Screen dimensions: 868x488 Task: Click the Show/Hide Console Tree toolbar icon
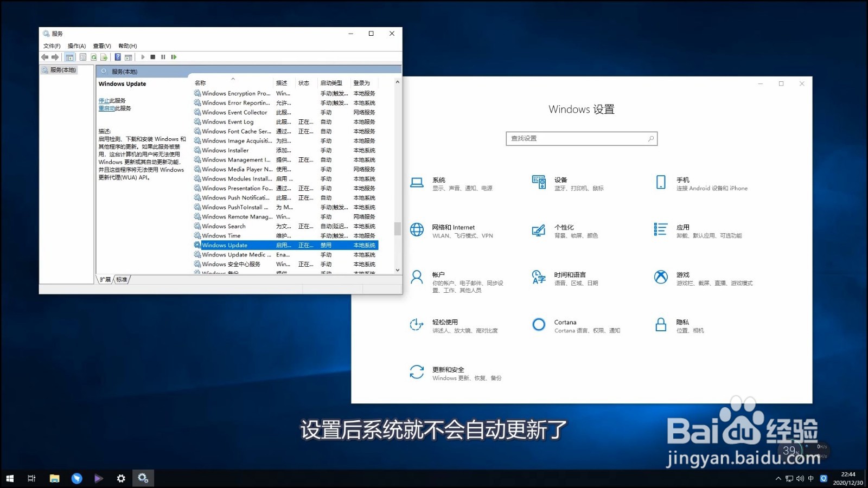click(x=69, y=57)
